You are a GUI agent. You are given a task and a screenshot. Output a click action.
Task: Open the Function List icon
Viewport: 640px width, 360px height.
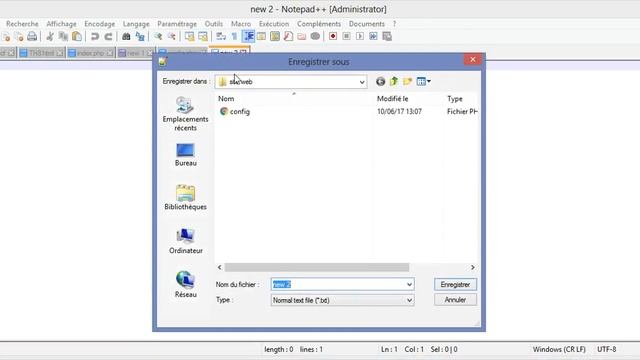coord(288,37)
